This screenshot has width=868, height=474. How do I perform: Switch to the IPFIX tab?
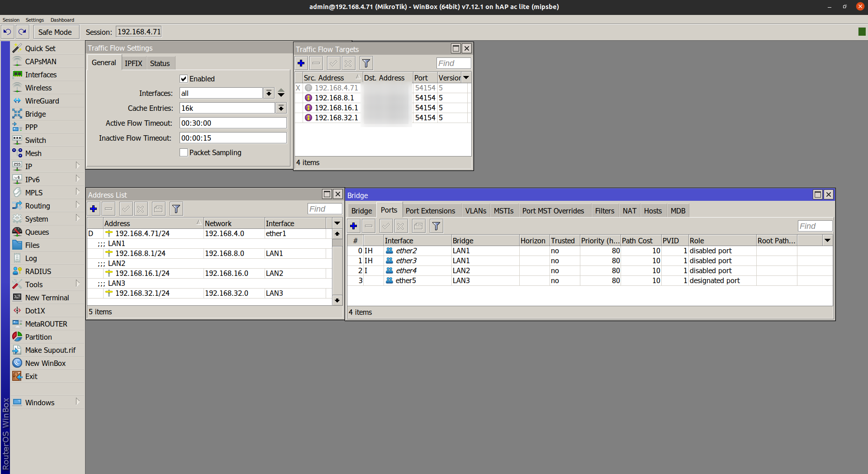133,63
